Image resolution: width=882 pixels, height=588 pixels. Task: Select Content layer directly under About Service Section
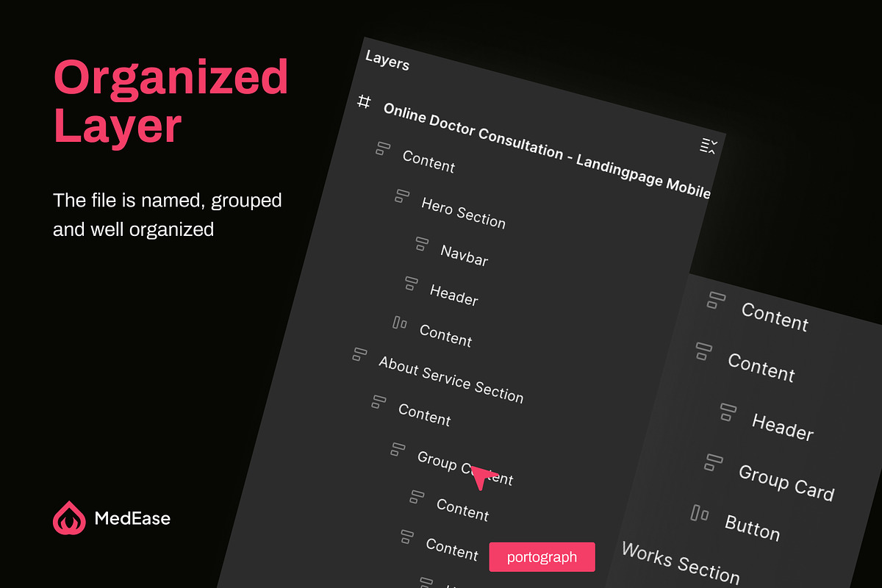(x=424, y=415)
